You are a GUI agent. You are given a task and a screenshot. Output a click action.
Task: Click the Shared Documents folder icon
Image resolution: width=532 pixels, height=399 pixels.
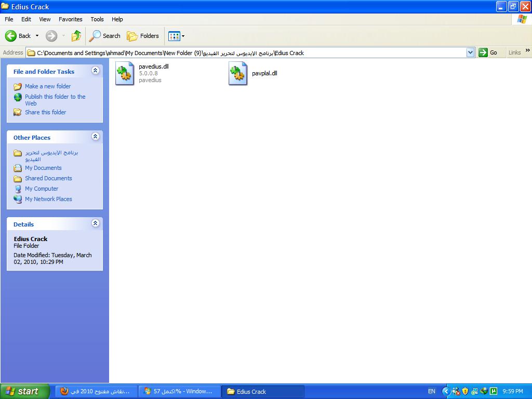click(18, 179)
